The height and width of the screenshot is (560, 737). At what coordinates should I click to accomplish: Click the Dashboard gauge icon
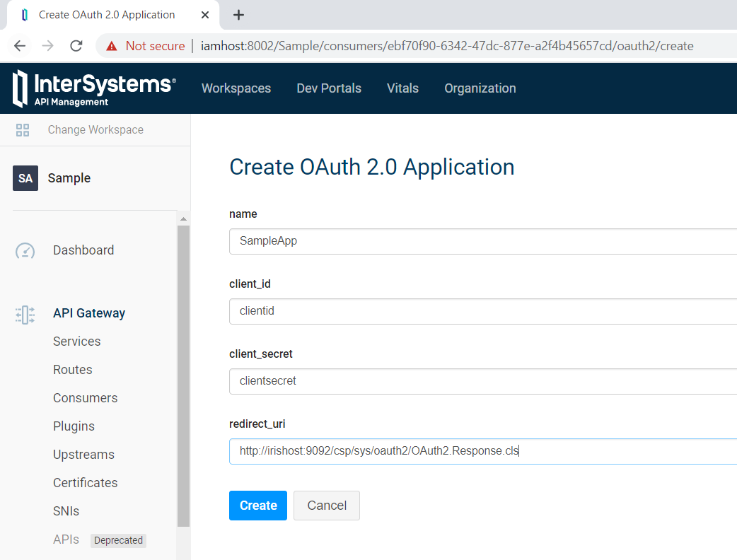click(25, 250)
